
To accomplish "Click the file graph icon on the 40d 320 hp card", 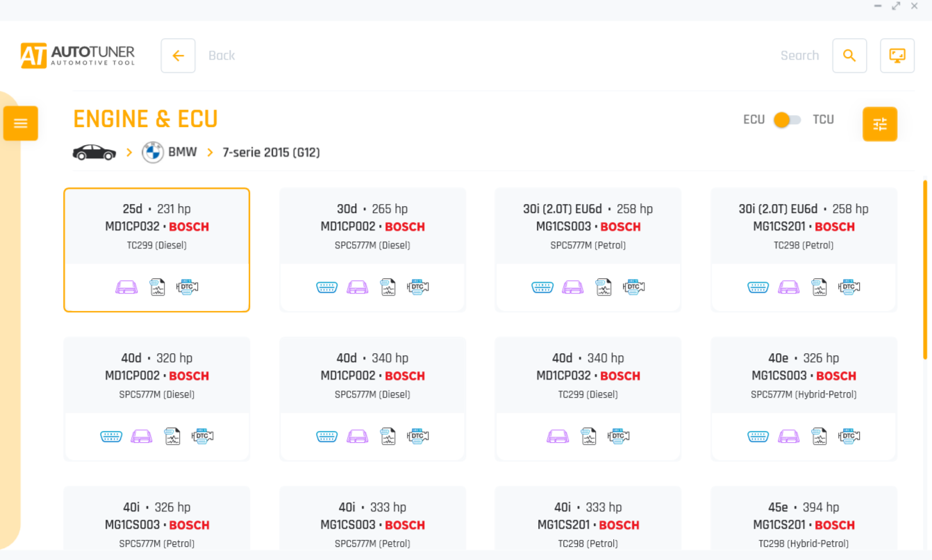I will pos(172,436).
